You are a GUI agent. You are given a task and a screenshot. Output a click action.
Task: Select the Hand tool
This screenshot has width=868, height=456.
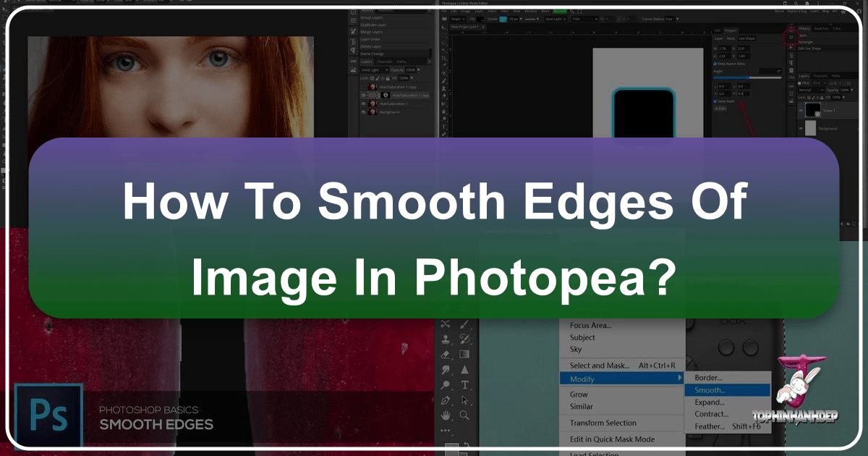(446, 415)
